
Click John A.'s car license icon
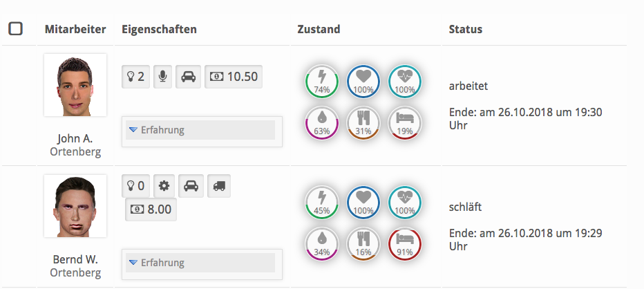[188, 76]
